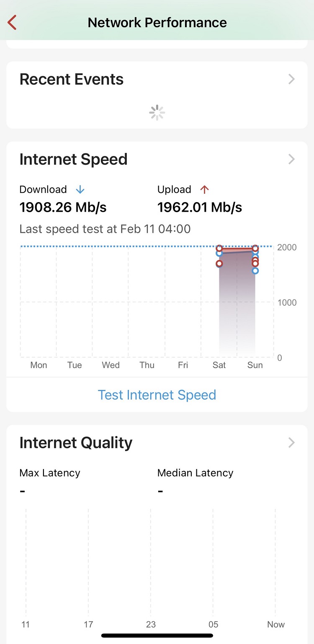Click the blue download arrow icon

click(80, 190)
